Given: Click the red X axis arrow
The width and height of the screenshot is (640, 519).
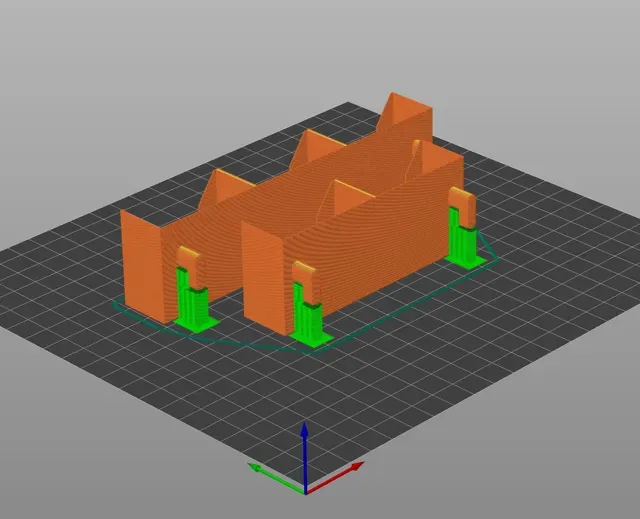Looking at the screenshot, I should click(336, 477).
